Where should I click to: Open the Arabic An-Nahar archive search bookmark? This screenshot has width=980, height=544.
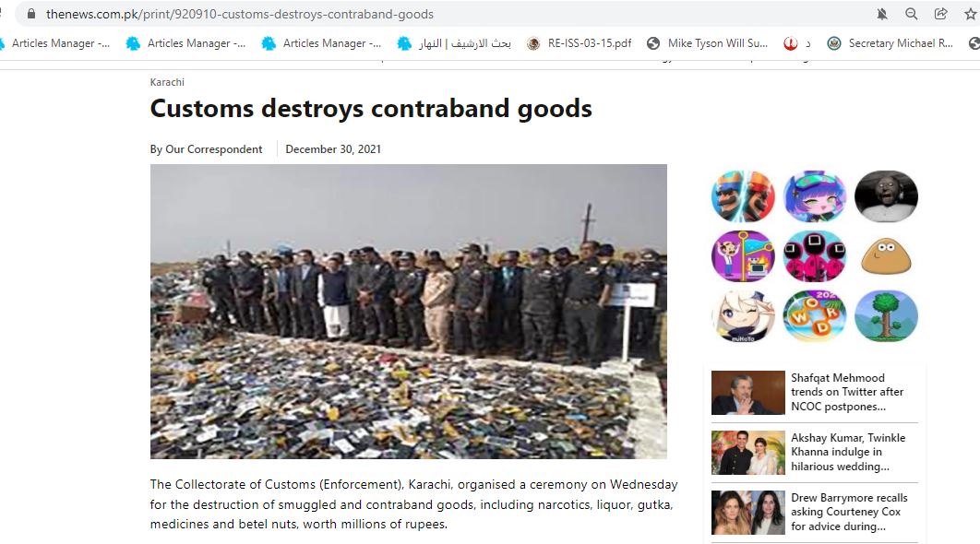click(454, 43)
